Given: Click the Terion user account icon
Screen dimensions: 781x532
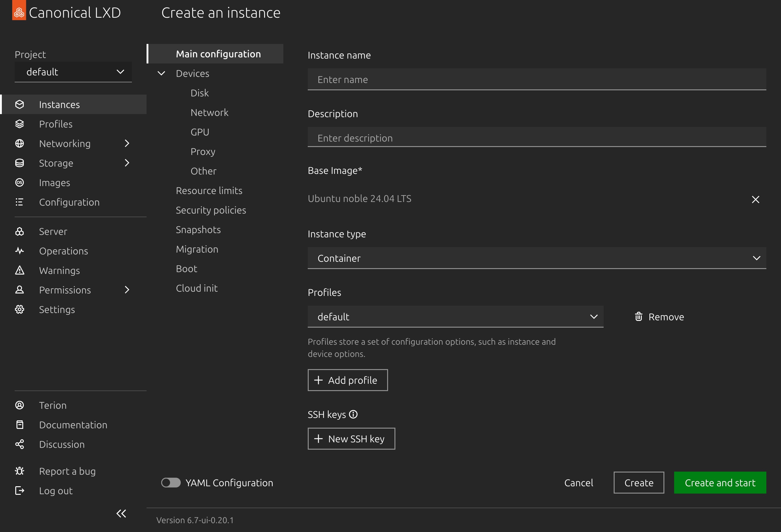Looking at the screenshot, I should 20,405.
